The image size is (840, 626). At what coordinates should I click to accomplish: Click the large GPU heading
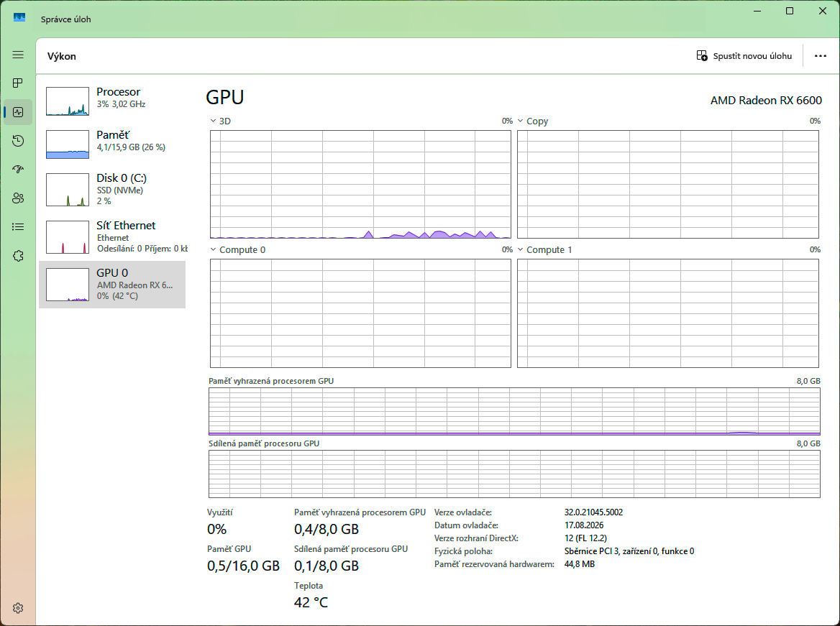(x=225, y=97)
